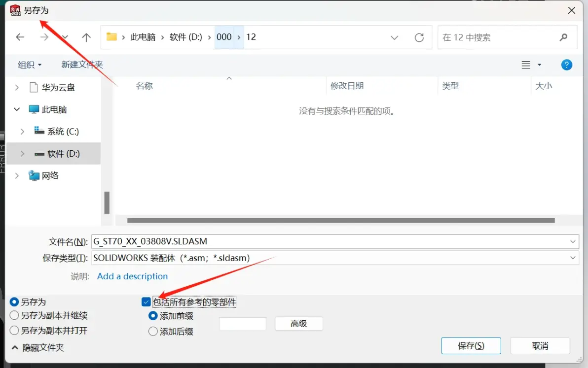Expand chevron after 000 in address path
588x368 pixels.
[x=239, y=37]
